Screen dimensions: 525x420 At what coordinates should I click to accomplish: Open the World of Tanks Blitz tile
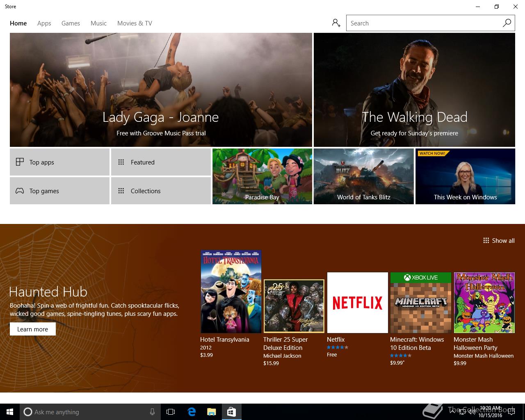tap(363, 176)
